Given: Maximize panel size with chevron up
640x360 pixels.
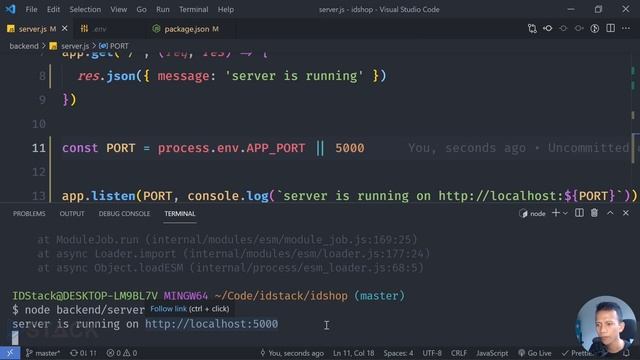Looking at the screenshot, I should [610, 213].
